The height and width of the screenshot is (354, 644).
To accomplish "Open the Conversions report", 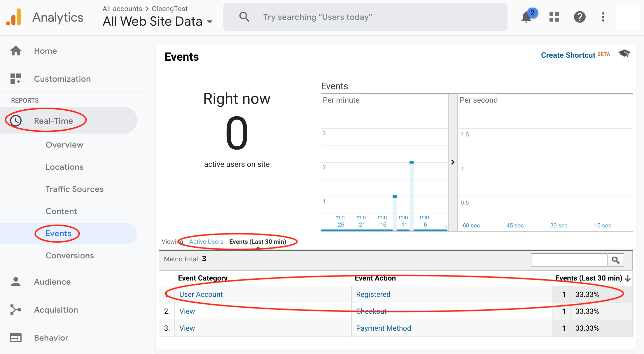I will 70,255.
